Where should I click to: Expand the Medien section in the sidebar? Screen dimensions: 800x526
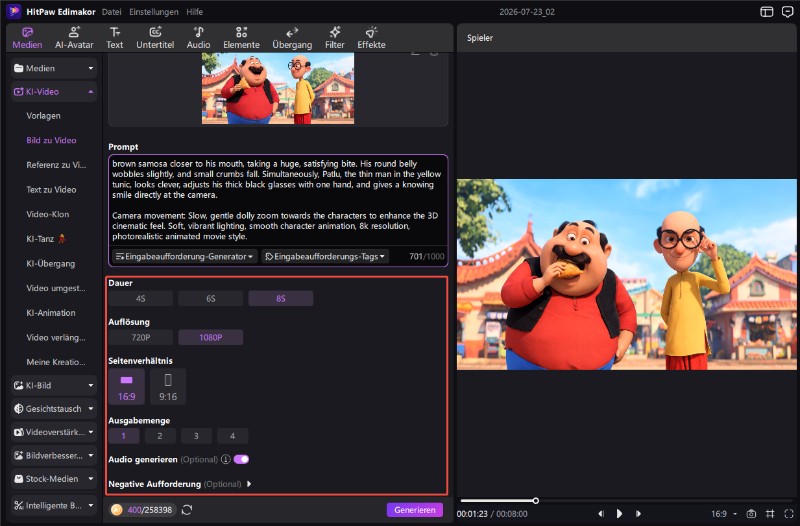pyautogui.click(x=54, y=68)
